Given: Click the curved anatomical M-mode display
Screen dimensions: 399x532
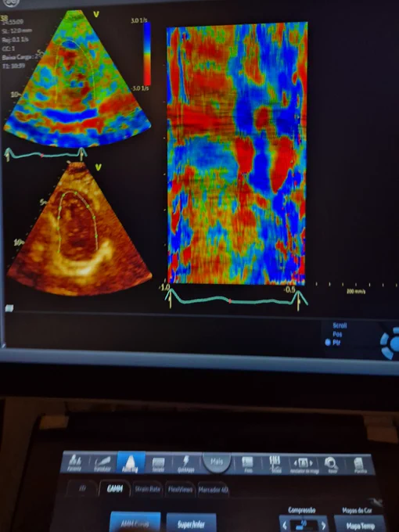Looking at the screenshot, I should tap(237, 153).
